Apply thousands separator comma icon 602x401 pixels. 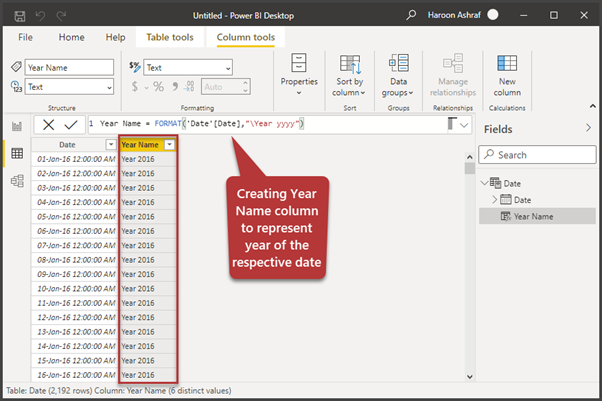pyautogui.click(x=175, y=86)
